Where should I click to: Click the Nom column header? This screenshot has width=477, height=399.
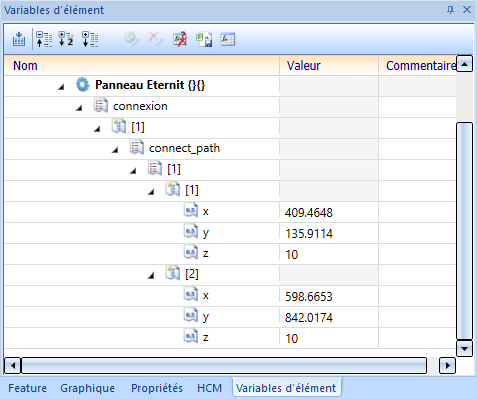pyautogui.click(x=142, y=66)
